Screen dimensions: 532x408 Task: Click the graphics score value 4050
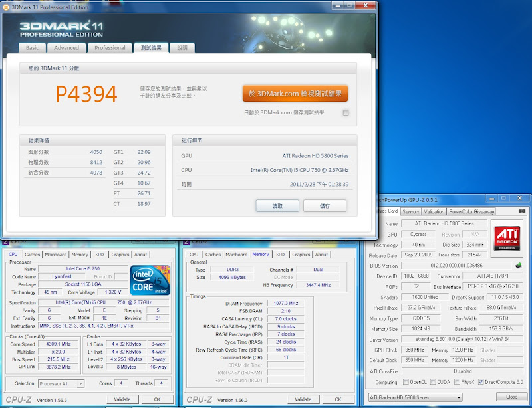pyautogui.click(x=96, y=152)
